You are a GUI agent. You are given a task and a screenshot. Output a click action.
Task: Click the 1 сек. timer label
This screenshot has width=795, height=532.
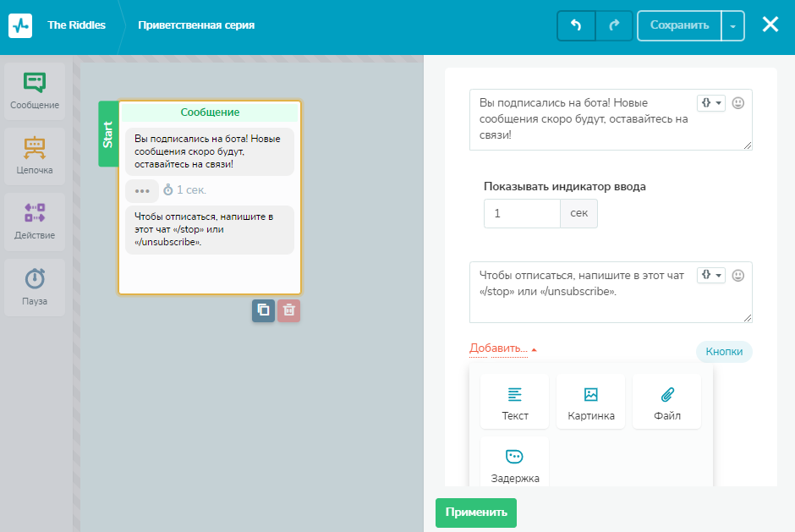point(185,190)
